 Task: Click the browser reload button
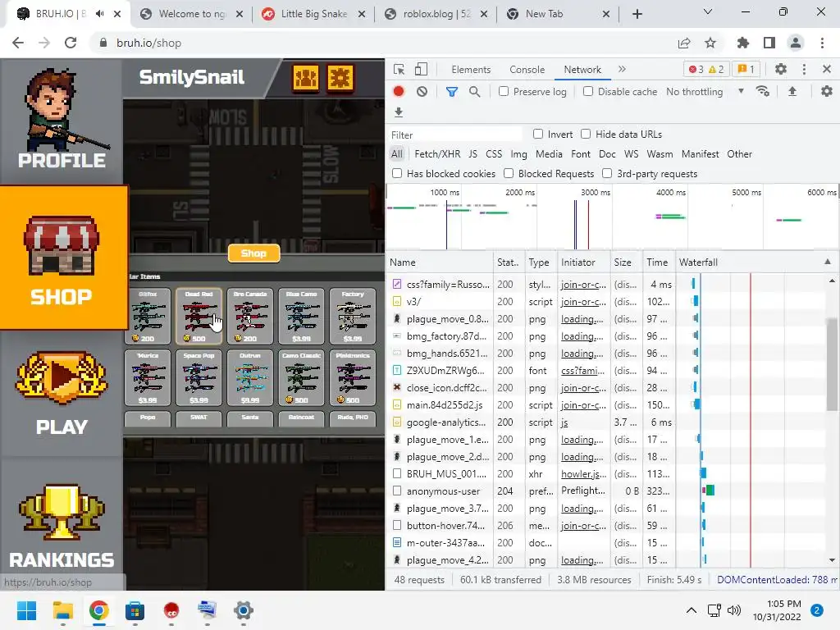tap(71, 43)
